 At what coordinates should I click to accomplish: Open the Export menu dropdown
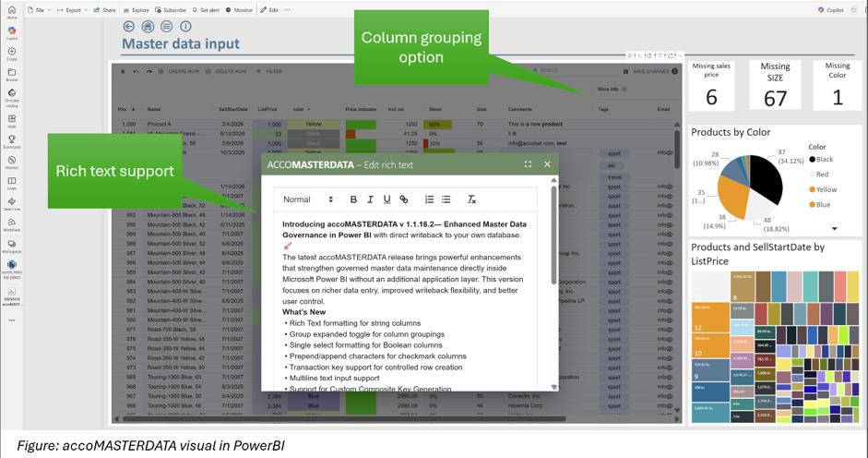coord(72,10)
